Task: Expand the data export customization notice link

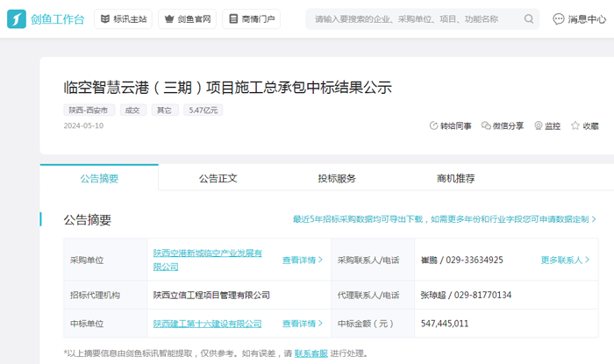Action: [x=445, y=219]
